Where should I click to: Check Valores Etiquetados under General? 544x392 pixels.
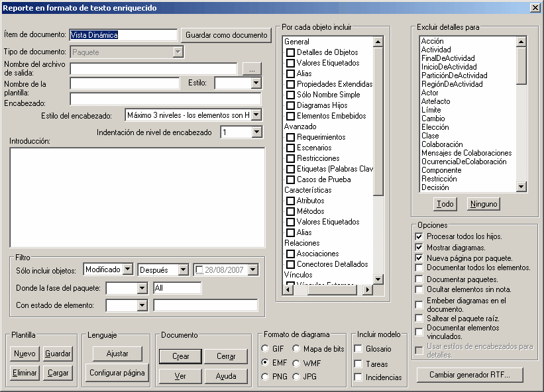click(290, 63)
